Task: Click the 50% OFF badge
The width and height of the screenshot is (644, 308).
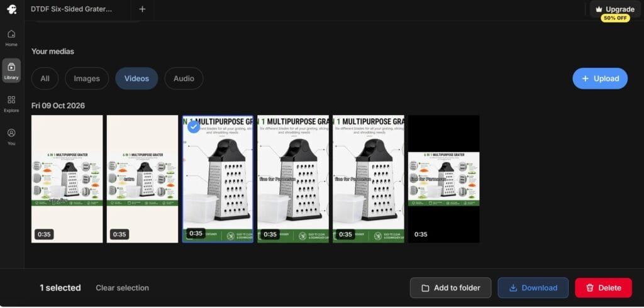Action: 615,18
